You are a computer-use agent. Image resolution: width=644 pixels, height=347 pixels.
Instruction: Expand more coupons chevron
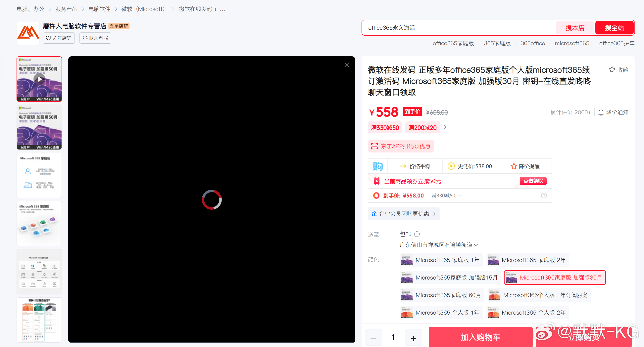(445, 127)
